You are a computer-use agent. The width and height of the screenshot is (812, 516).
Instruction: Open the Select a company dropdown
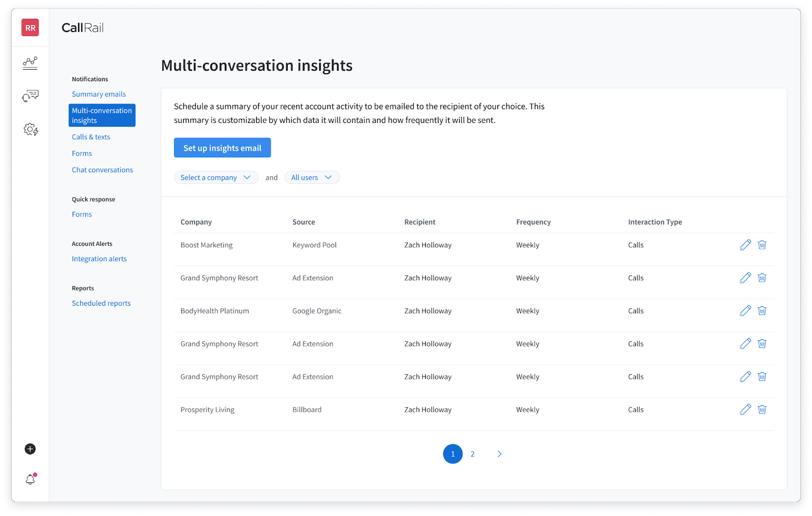point(216,177)
